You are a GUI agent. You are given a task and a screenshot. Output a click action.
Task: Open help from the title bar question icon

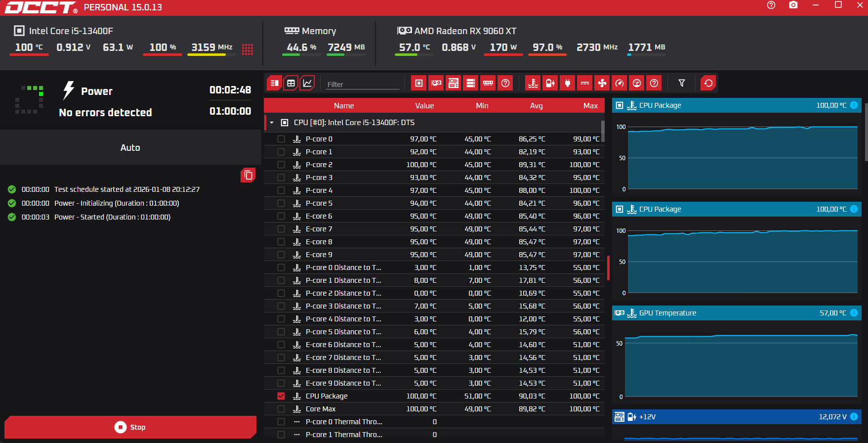(x=771, y=5)
